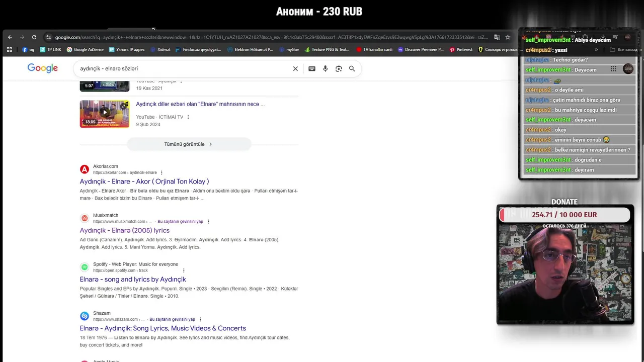Open the myGov bookmark

point(289,50)
